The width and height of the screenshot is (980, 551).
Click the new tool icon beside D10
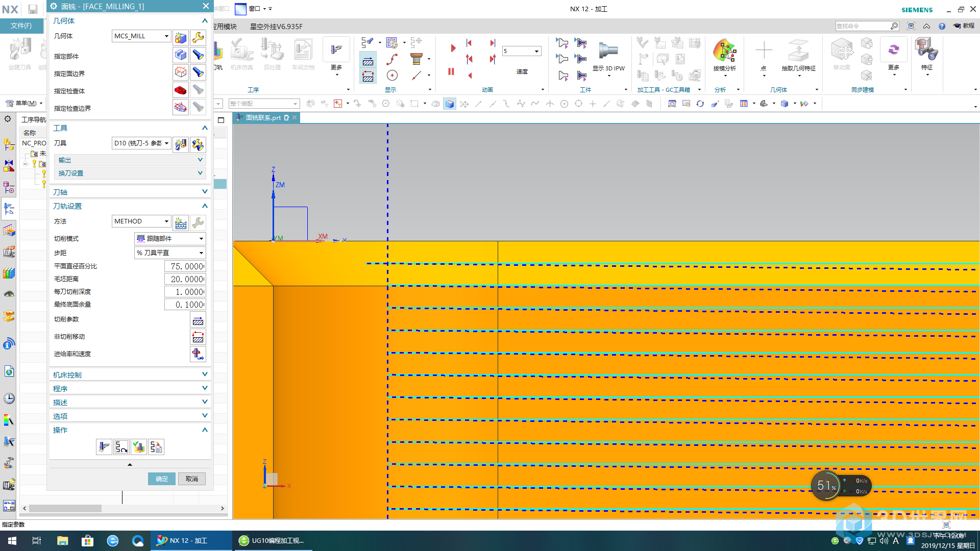pyautogui.click(x=181, y=144)
